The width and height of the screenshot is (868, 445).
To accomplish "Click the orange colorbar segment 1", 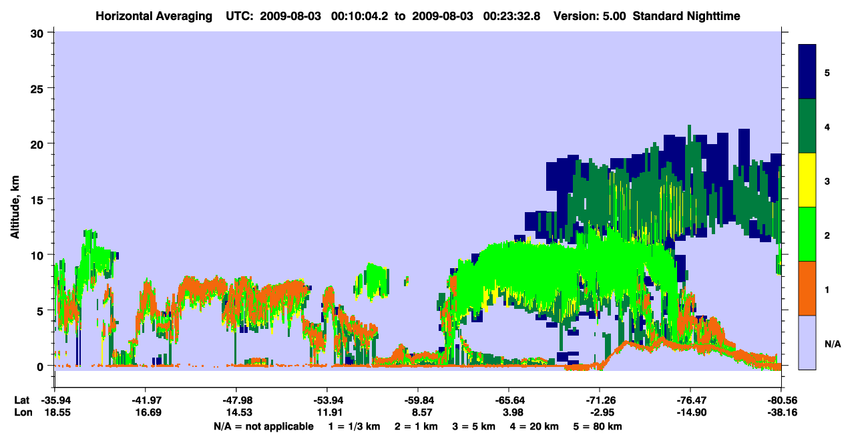I will click(x=807, y=288).
